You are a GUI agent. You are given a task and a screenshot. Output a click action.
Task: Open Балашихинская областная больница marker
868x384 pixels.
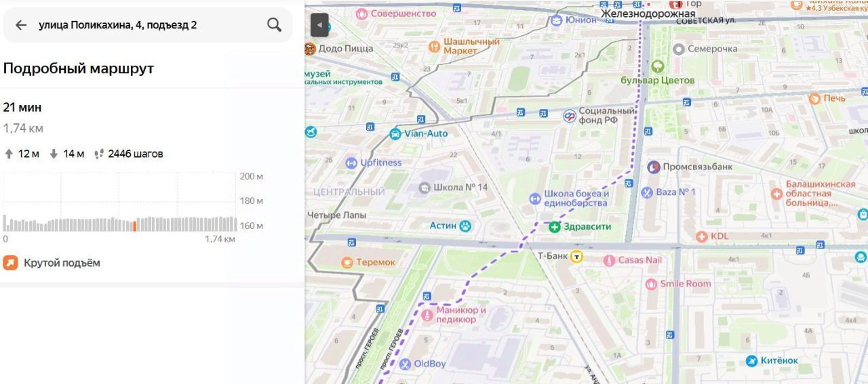776,194
